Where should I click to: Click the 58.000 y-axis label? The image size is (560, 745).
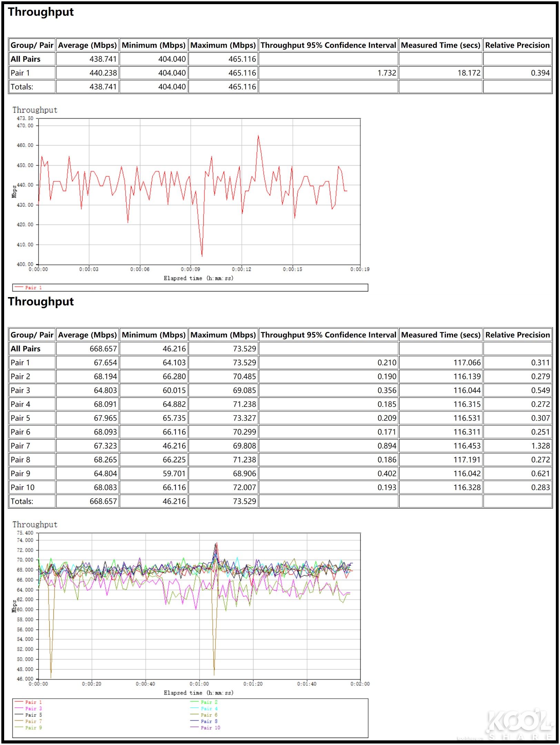coord(25,619)
